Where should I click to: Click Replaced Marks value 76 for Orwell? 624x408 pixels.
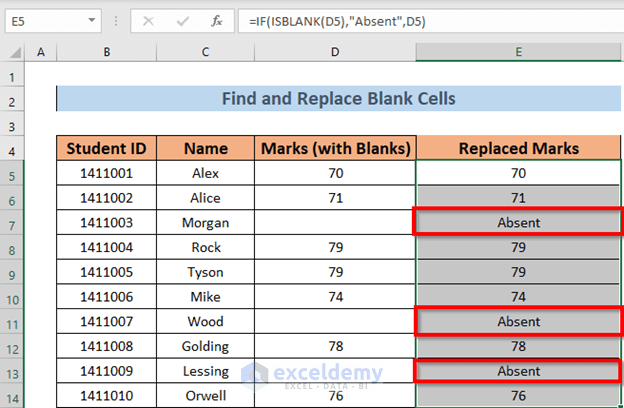coord(518,396)
